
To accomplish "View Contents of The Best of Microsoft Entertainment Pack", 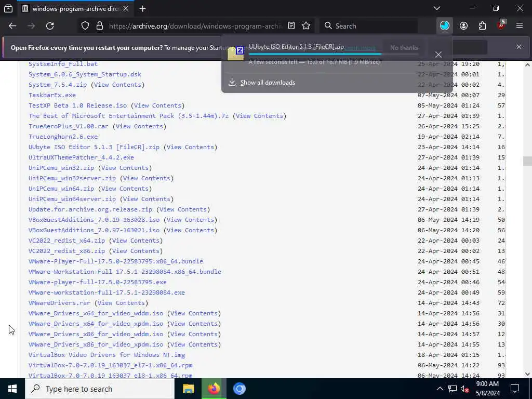I will click(x=259, y=116).
